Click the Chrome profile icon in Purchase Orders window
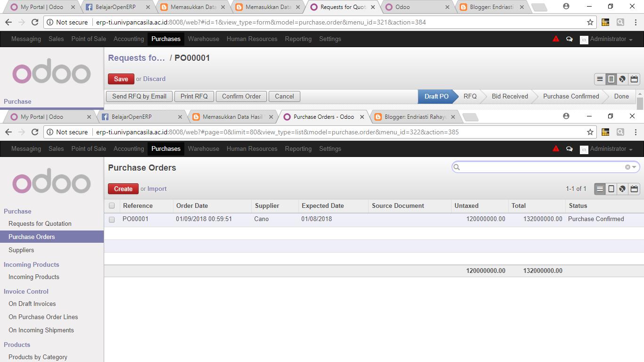This screenshot has width=644, height=362. (x=566, y=116)
